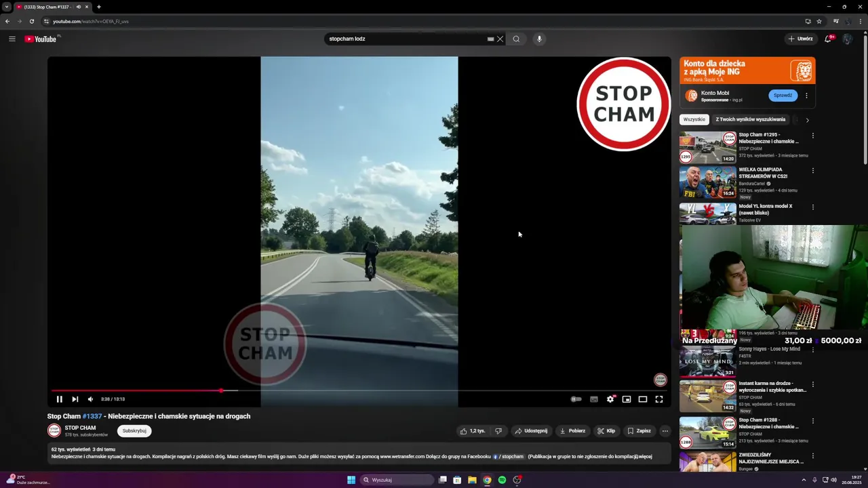Open Chrome media control icon

coord(836,21)
